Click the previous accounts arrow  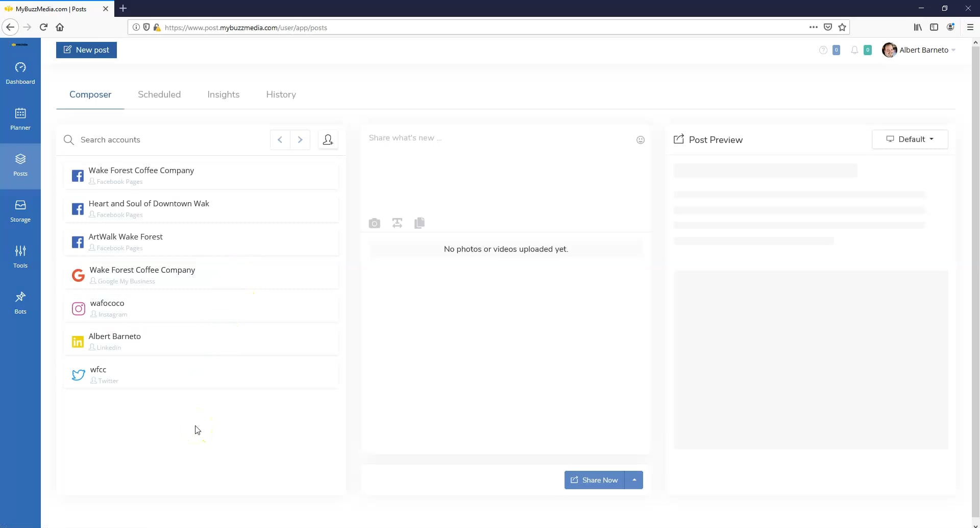(x=280, y=139)
